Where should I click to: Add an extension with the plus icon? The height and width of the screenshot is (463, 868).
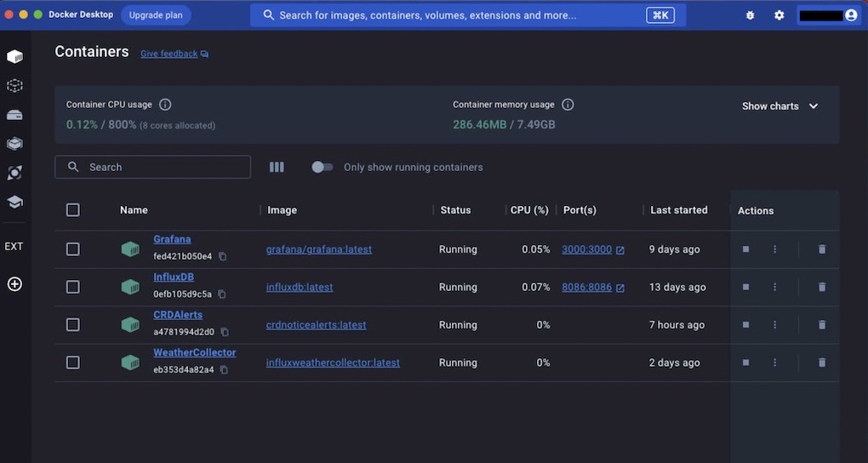click(15, 284)
